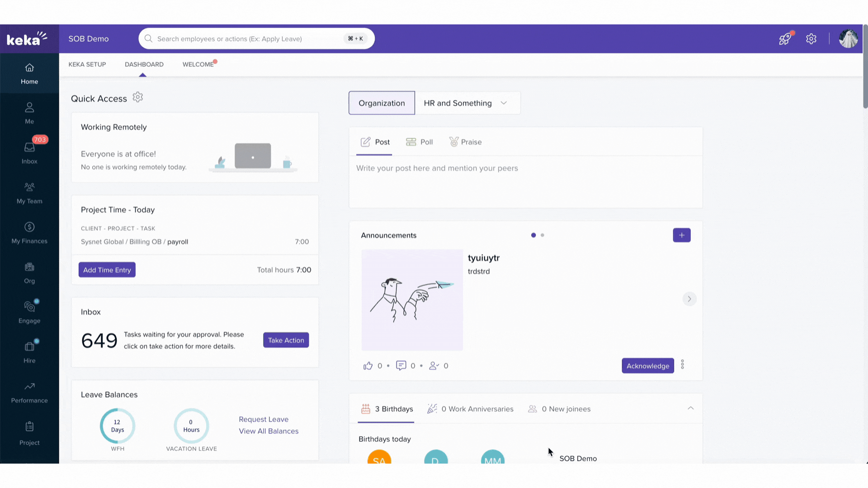
Task: Select the Poll tab
Action: (420, 142)
